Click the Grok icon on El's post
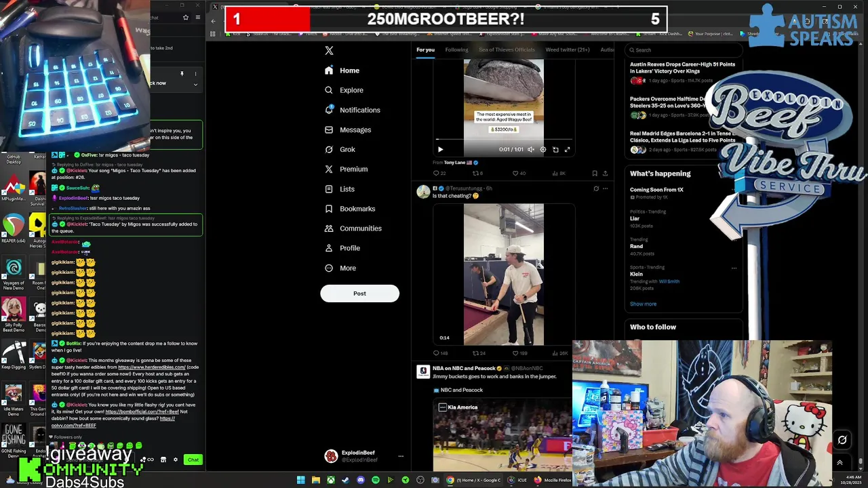This screenshot has width=868, height=488. [x=596, y=188]
